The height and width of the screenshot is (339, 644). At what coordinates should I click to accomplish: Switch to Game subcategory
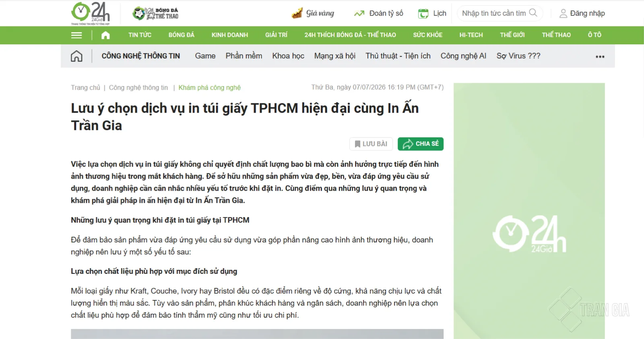click(x=205, y=56)
